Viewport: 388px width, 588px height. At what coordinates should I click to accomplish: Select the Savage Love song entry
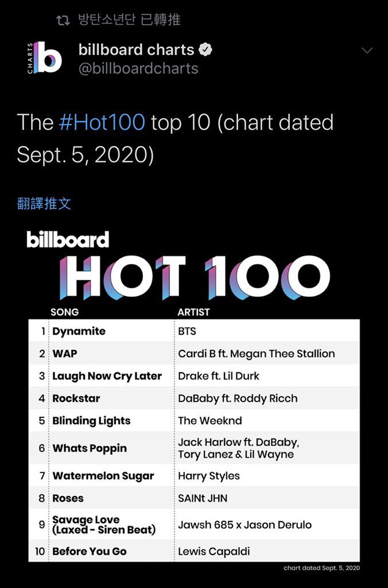(x=104, y=525)
